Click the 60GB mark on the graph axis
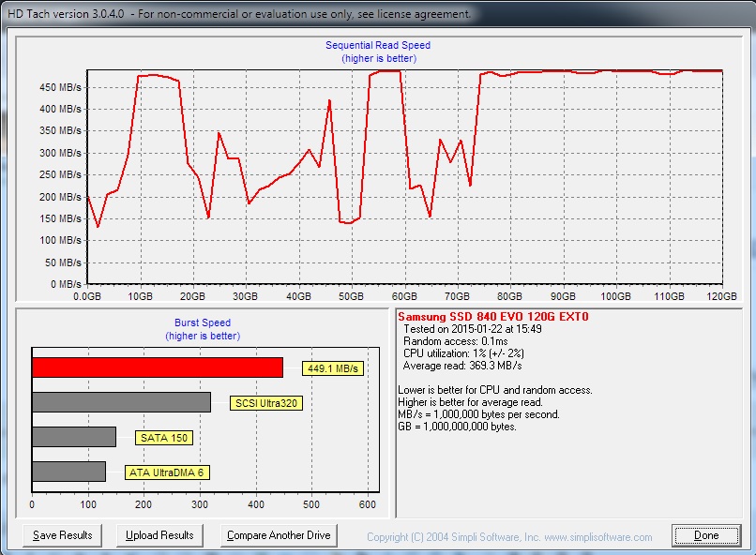756x555 pixels. (404, 296)
